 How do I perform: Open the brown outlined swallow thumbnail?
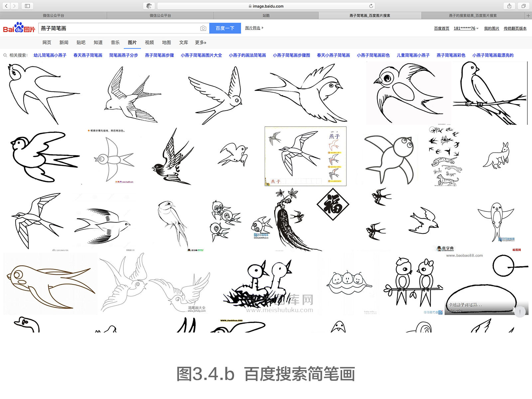pyautogui.click(x=51, y=283)
